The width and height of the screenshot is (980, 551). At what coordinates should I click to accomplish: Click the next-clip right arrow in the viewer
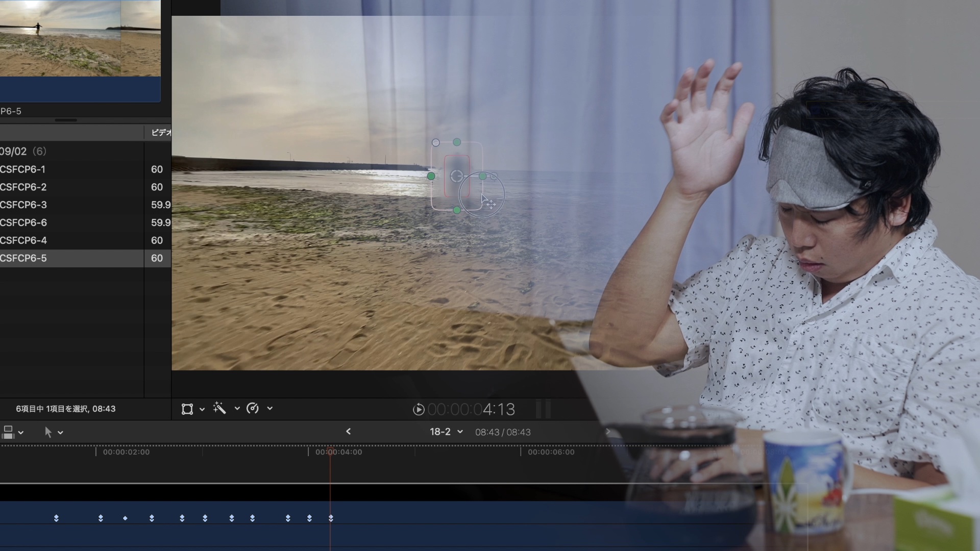coord(608,431)
